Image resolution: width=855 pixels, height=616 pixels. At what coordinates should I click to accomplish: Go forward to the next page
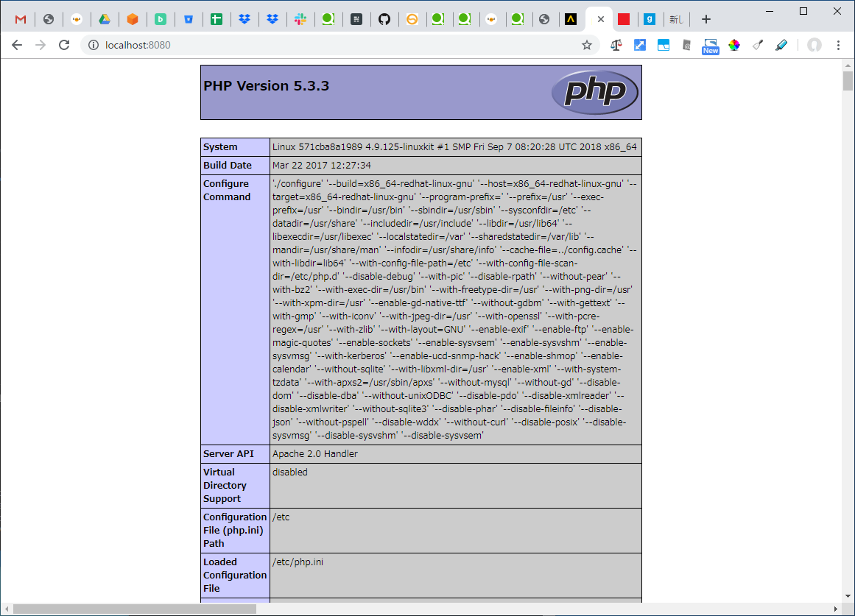(x=41, y=45)
